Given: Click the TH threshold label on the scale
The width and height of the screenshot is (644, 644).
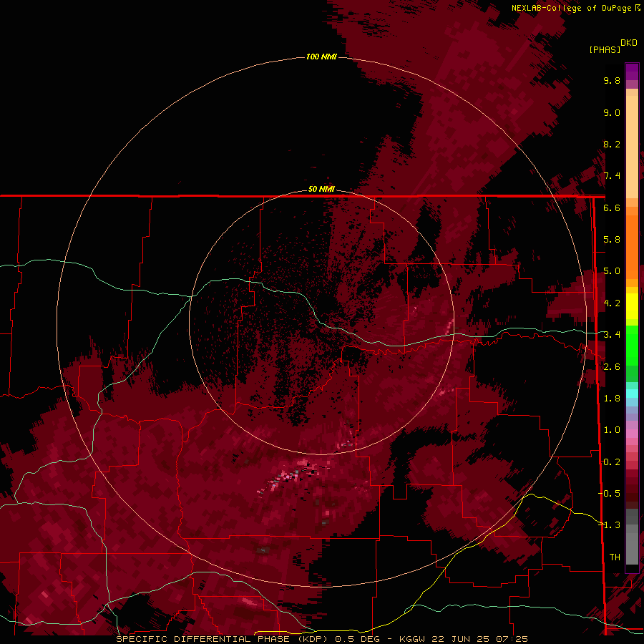Looking at the screenshot, I should click(615, 557).
